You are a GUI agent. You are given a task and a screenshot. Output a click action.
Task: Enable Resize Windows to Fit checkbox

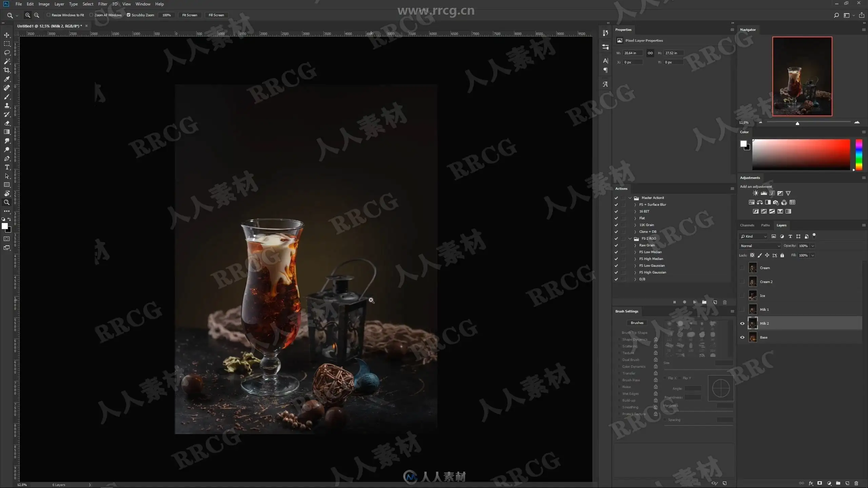(x=48, y=15)
